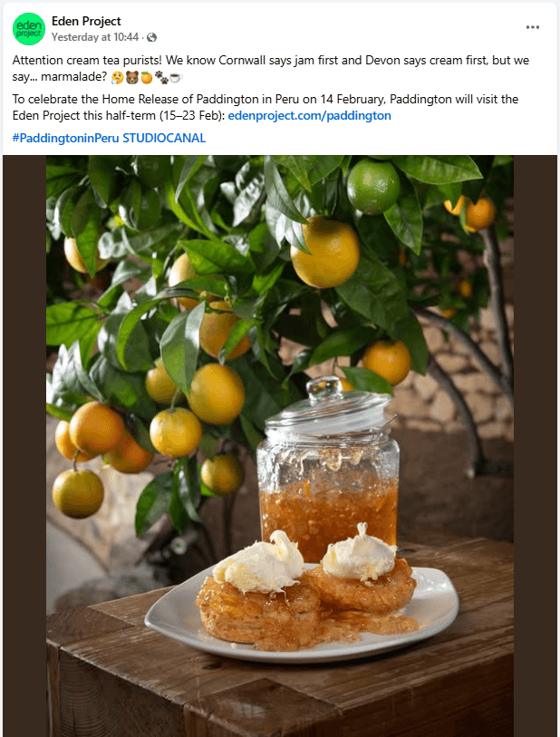Viewport: 560px width, 737px height.
Task: Click the bear emoji in post text
Action: [x=132, y=77]
